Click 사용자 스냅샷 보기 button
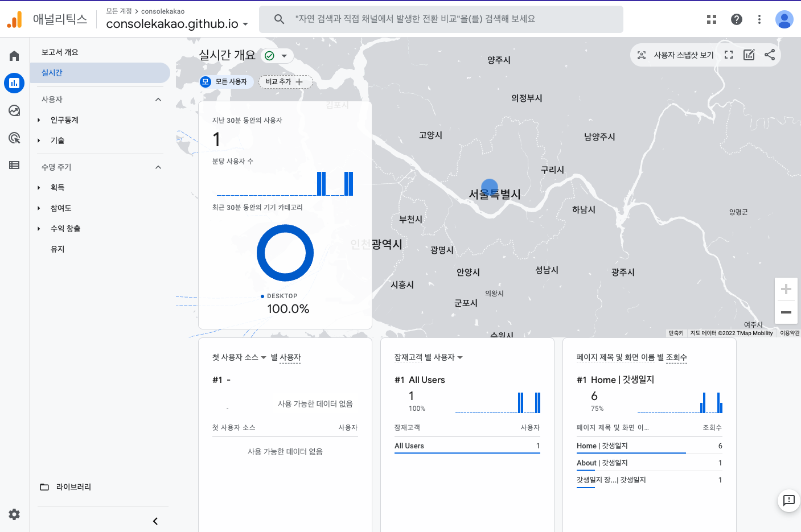Image resolution: width=801 pixels, height=532 pixels. [676, 55]
